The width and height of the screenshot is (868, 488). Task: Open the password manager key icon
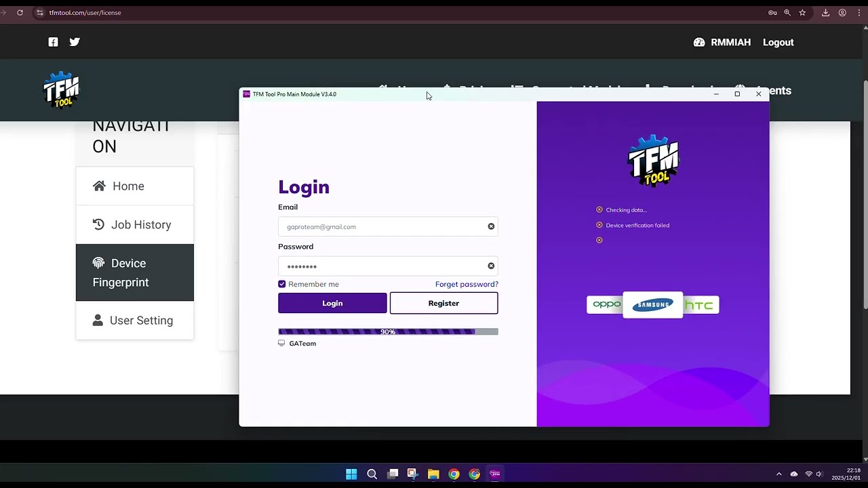(772, 12)
